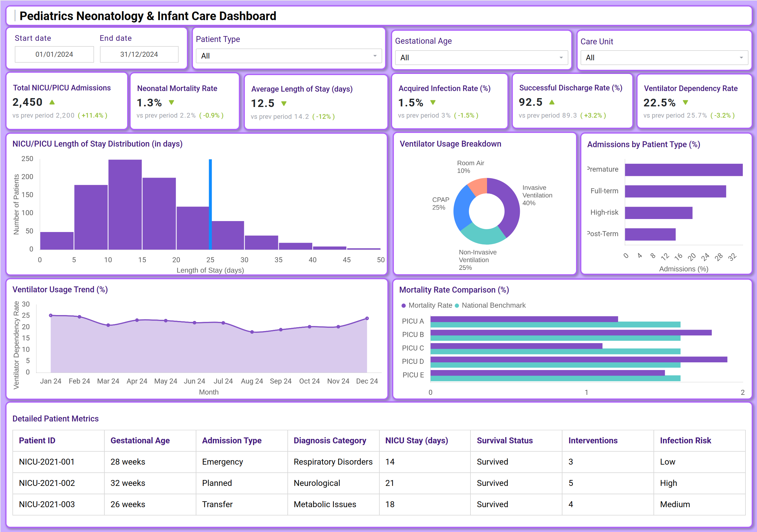This screenshot has width=757, height=532.
Task: Click the blue average marker line in histogram
Action: (x=210, y=204)
